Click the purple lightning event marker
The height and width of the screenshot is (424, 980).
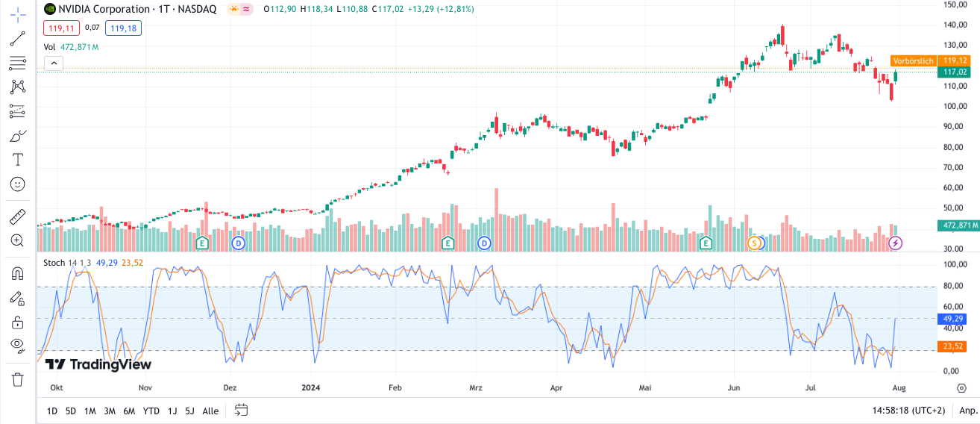tap(896, 243)
